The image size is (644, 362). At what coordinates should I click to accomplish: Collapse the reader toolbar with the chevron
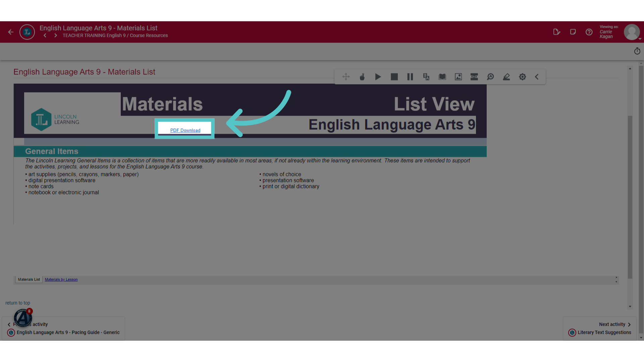coord(537,77)
